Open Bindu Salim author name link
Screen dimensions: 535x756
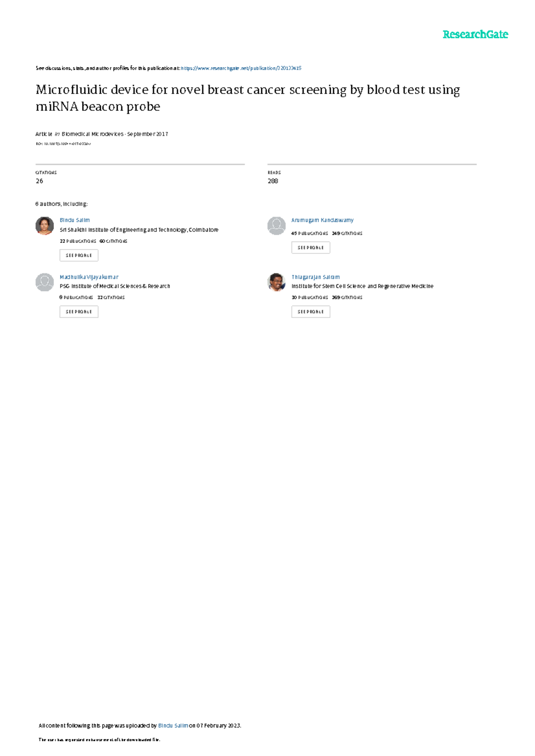click(x=74, y=220)
